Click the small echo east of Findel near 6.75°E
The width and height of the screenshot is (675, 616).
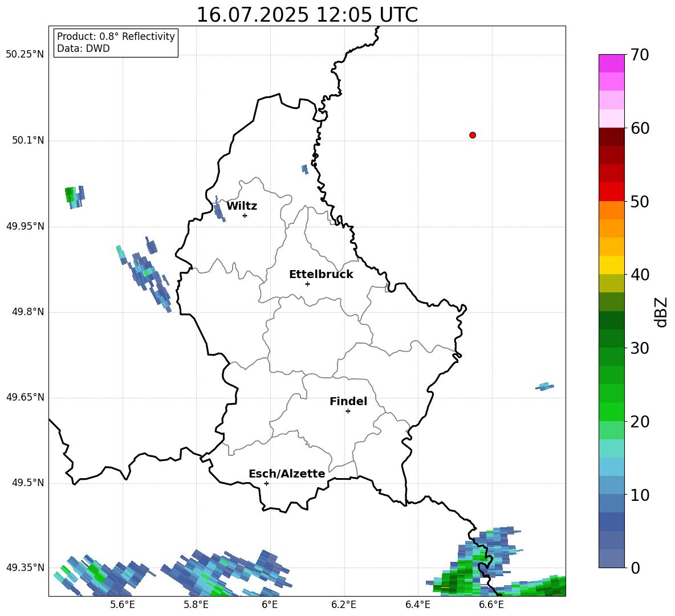click(x=544, y=386)
